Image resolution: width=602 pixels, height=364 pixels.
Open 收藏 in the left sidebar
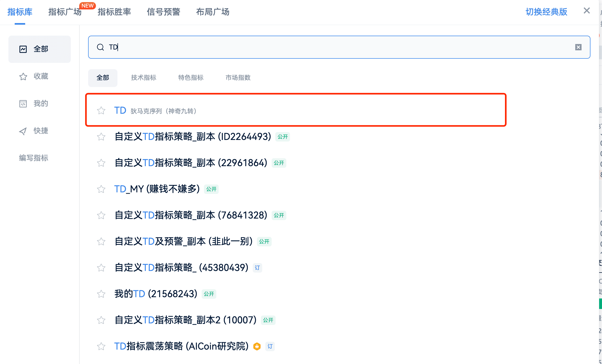[x=40, y=76]
